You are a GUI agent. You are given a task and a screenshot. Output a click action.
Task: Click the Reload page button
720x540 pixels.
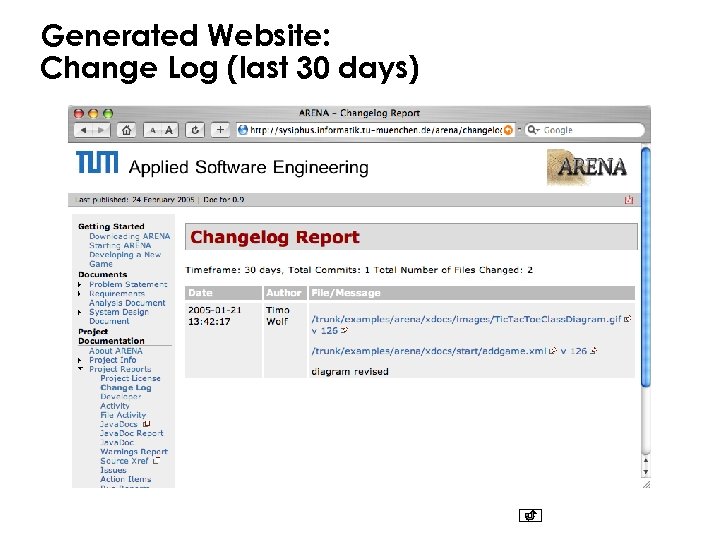pos(195,130)
